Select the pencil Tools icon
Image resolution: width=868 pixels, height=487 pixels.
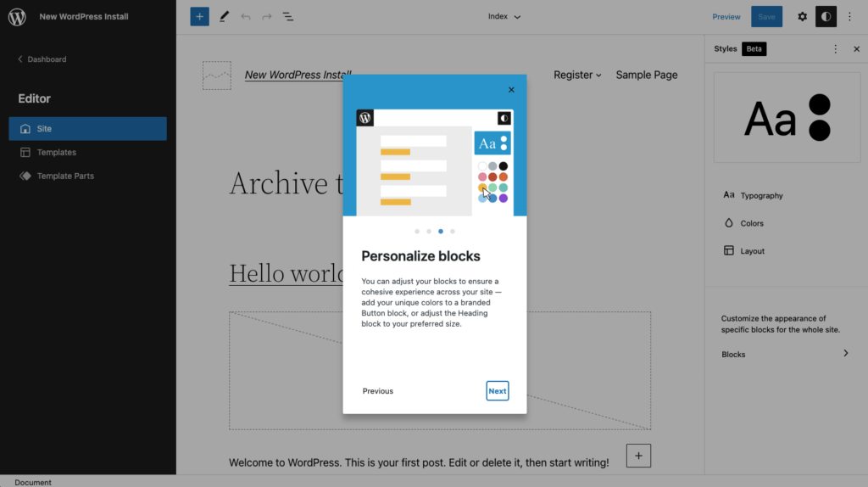pos(224,17)
